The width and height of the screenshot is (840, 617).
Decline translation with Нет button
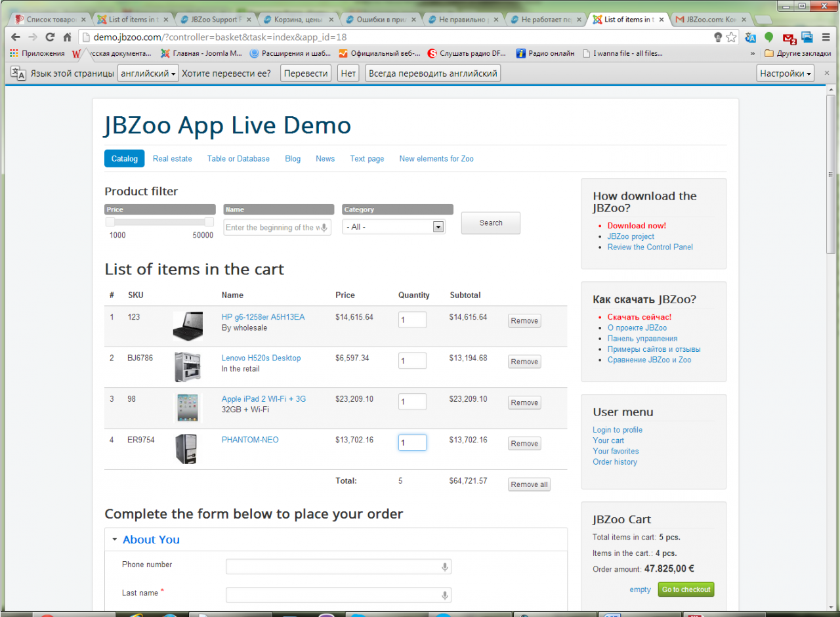(x=348, y=74)
